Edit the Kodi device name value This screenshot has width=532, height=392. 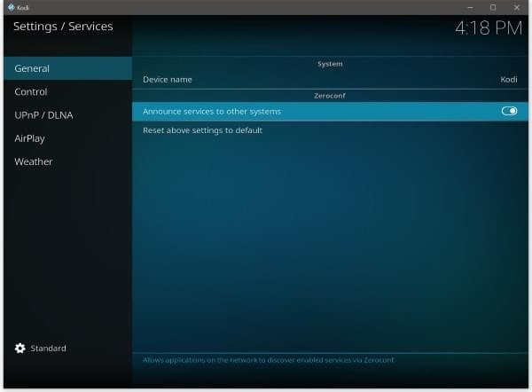click(x=508, y=80)
